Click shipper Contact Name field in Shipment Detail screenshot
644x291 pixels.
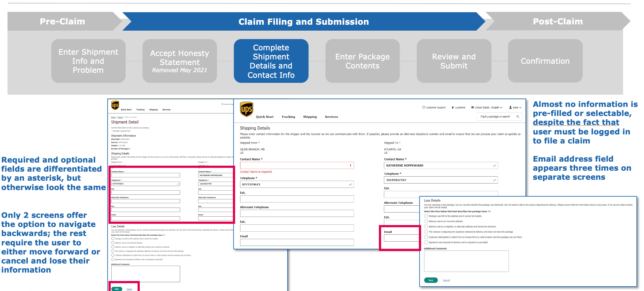coord(146,175)
